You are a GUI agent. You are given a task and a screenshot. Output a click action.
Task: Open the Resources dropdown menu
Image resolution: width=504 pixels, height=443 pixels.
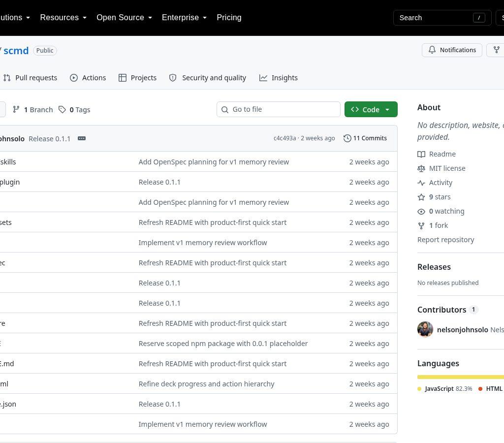pos(63,17)
